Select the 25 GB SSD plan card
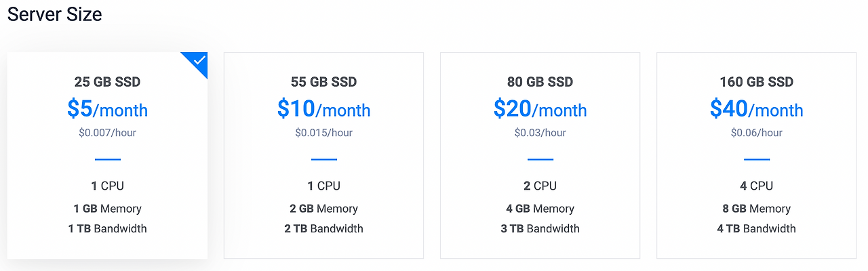Viewport: 868px width, 271px height. coord(107,155)
